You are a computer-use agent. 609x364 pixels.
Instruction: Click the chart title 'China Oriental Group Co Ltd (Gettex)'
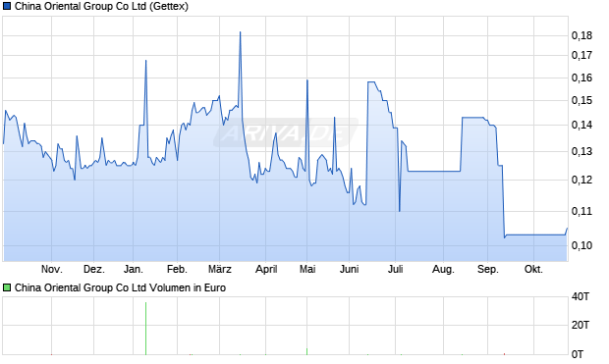(x=101, y=7)
